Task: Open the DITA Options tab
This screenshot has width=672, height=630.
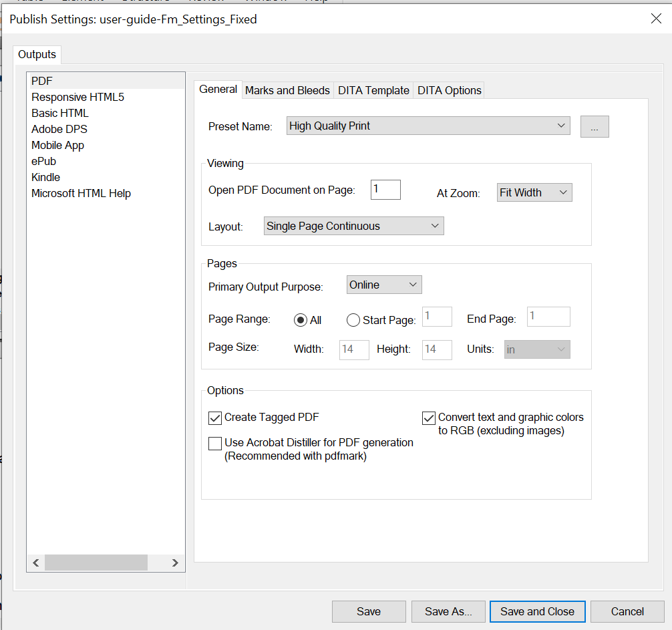Action: (x=448, y=90)
